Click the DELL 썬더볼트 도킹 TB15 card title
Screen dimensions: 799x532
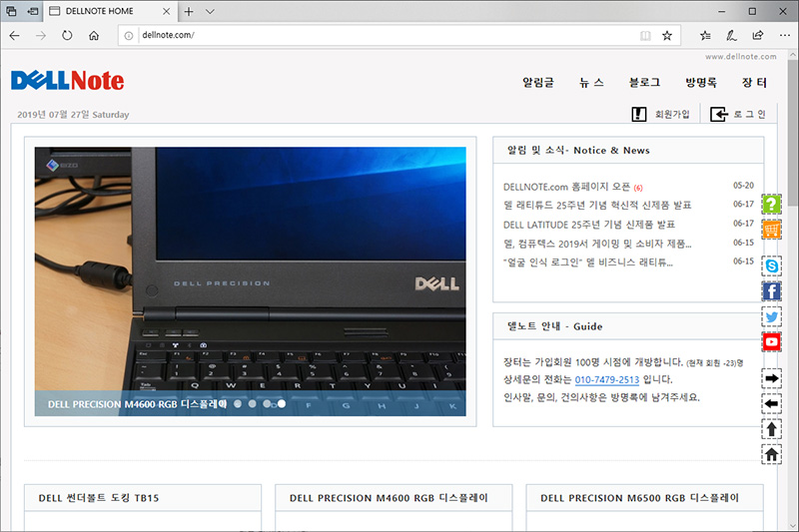click(x=99, y=498)
